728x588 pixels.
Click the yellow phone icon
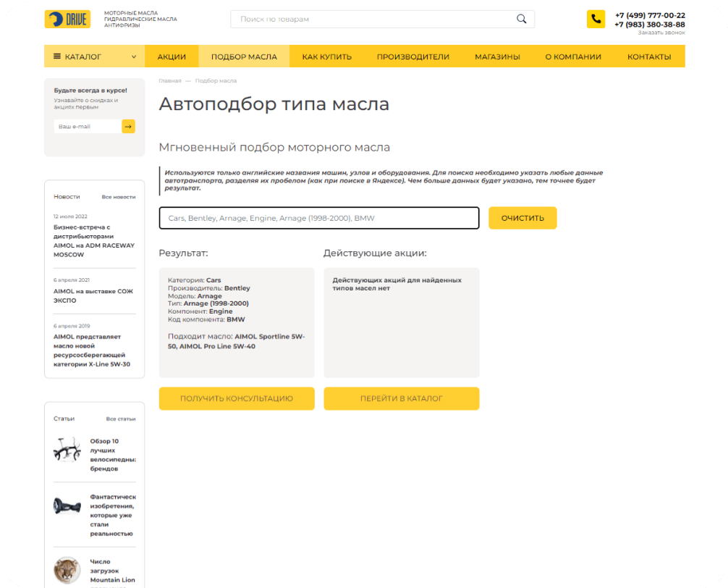[596, 20]
